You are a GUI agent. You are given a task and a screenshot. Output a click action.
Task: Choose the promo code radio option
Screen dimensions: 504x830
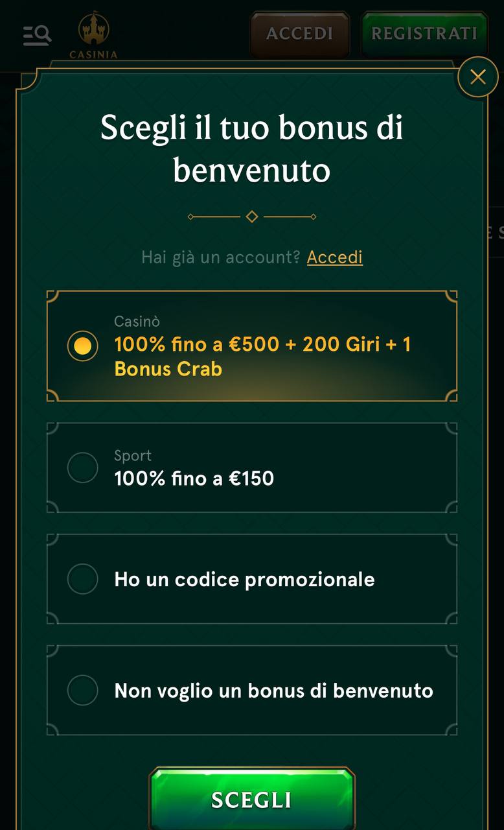coord(83,579)
